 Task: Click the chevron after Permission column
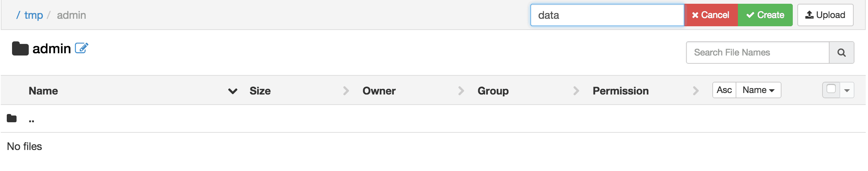tap(696, 91)
